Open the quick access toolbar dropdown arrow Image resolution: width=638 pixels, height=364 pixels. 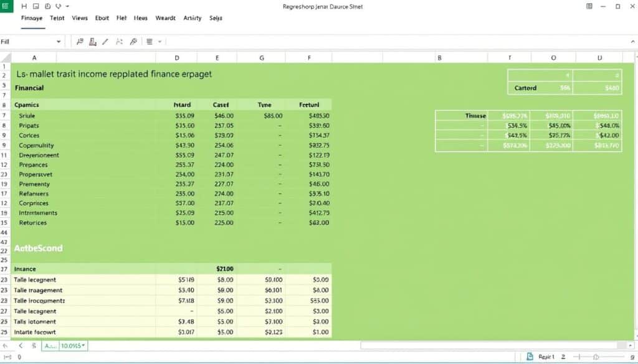[x=67, y=6]
